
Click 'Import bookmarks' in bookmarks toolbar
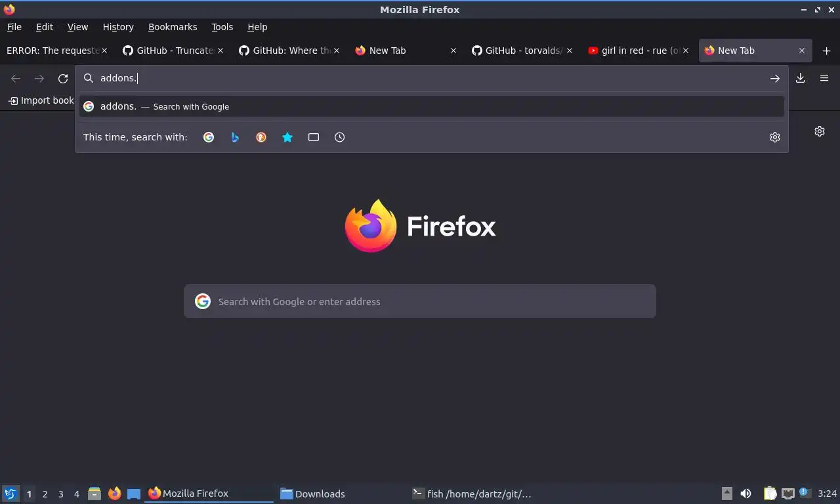click(41, 100)
